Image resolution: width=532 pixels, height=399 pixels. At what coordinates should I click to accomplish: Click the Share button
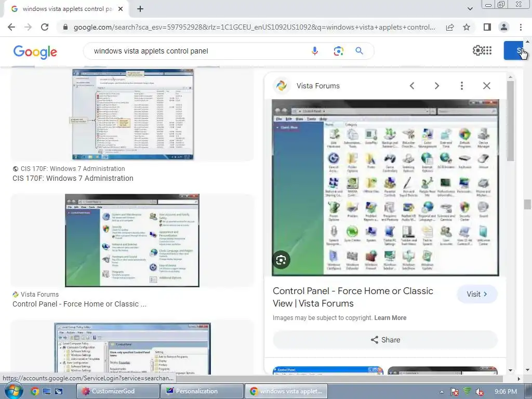click(385, 340)
